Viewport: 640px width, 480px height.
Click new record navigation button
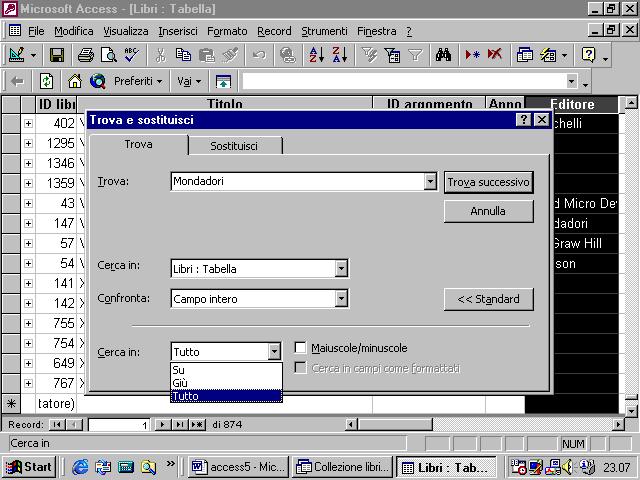197,424
